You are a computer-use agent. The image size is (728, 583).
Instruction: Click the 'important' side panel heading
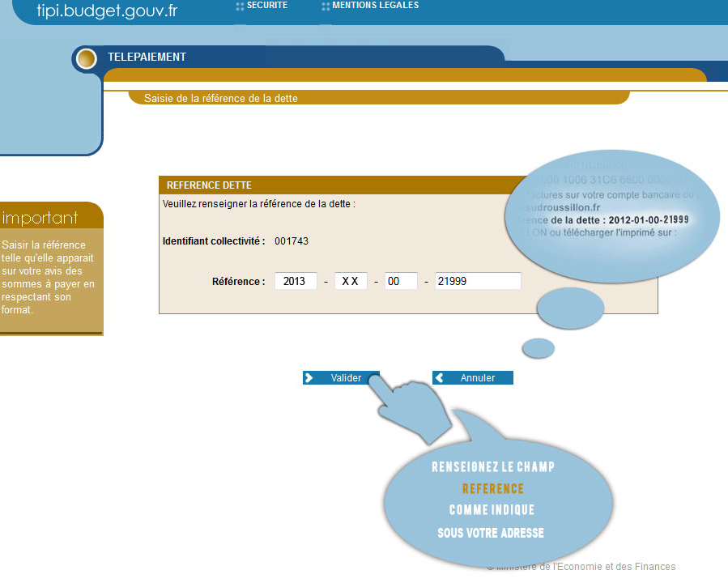click(x=40, y=218)
